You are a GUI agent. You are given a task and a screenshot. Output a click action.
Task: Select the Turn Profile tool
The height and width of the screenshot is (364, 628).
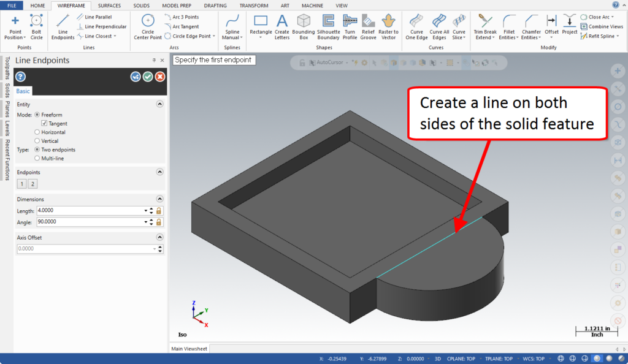[350, 27]
